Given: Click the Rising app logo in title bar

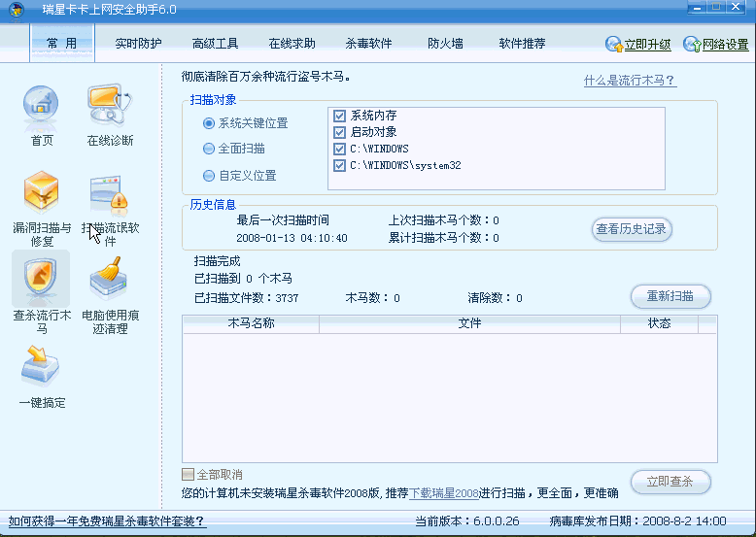Looking at the screenshot, I should [x=17, y=10].
